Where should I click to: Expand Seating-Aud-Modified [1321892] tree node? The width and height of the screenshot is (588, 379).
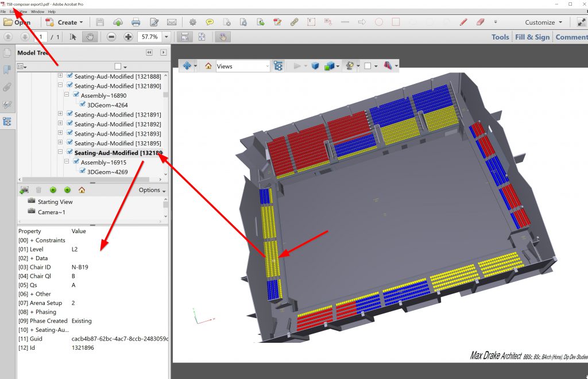coord(61,124)
